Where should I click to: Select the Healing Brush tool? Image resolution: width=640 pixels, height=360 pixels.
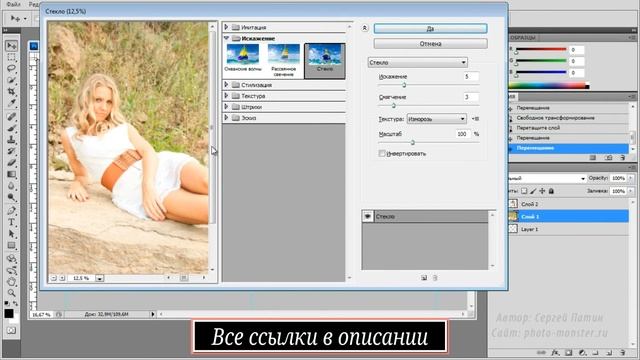pyautogui.click(x=11, y=117)
